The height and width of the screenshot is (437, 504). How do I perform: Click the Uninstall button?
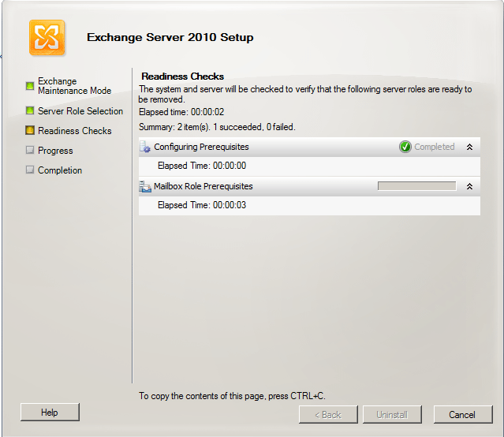coord(392,415)
